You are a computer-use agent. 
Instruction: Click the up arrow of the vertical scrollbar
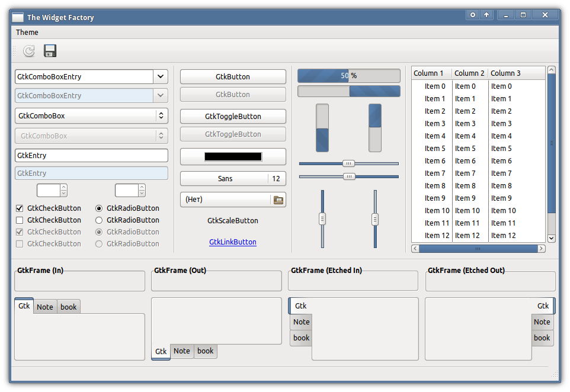pos(552,70)
